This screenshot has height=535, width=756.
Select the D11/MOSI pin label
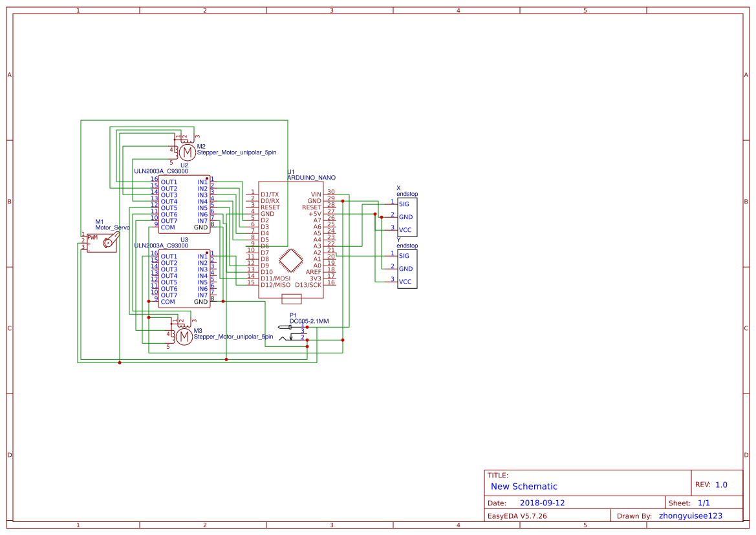tap(275, 278)
